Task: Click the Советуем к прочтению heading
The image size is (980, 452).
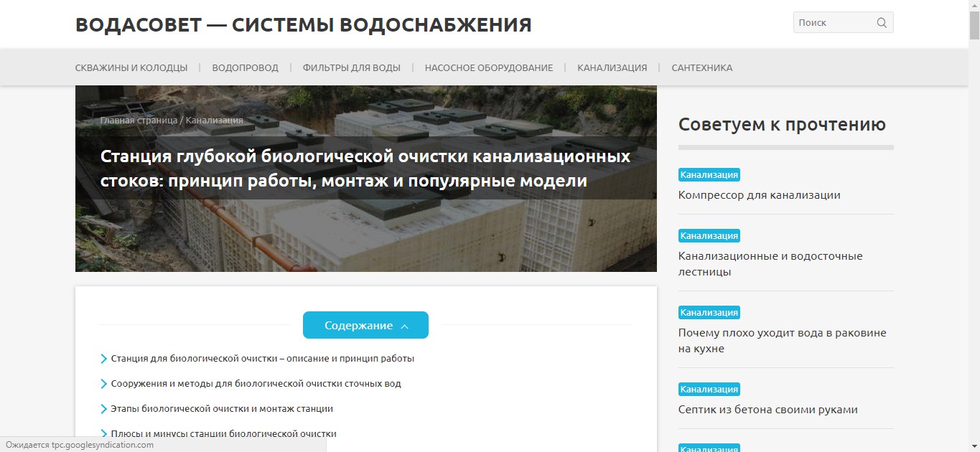Action: coord(783,125)
